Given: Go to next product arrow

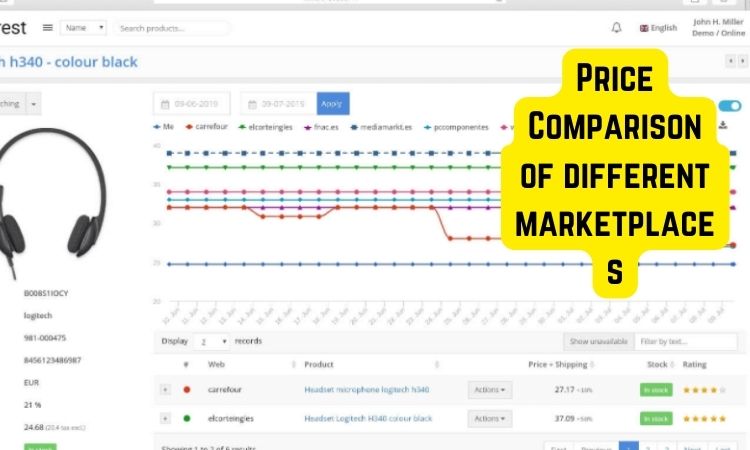Looking at the screenshot, I should coord(742,61).
